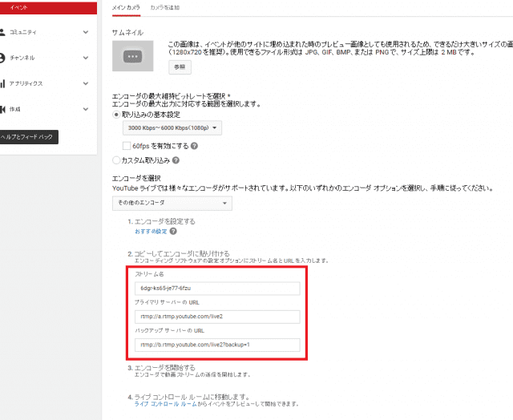Click the エンコーダを選択 heading text

136,178
